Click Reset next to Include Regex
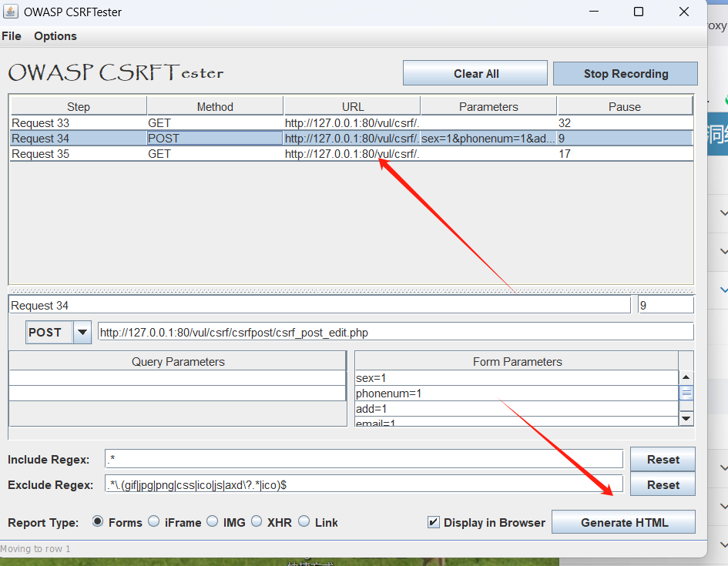The height and width of the screenshot is (566, 728). (663, 459)
